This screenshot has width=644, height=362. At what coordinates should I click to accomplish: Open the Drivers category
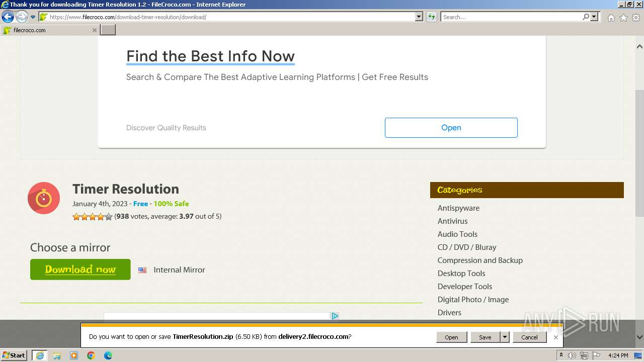(x=449, y=313)
